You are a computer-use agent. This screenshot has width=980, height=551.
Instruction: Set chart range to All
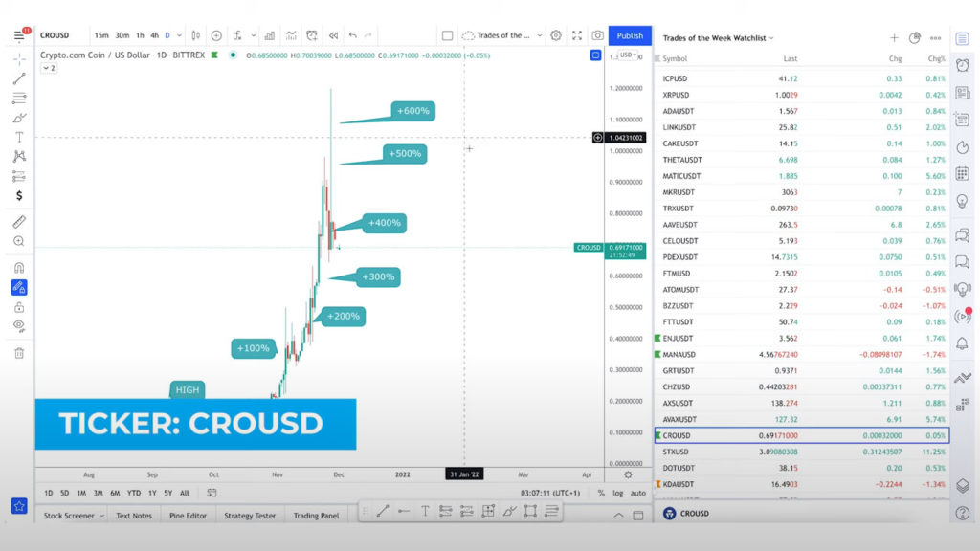[x=185, y=493]
